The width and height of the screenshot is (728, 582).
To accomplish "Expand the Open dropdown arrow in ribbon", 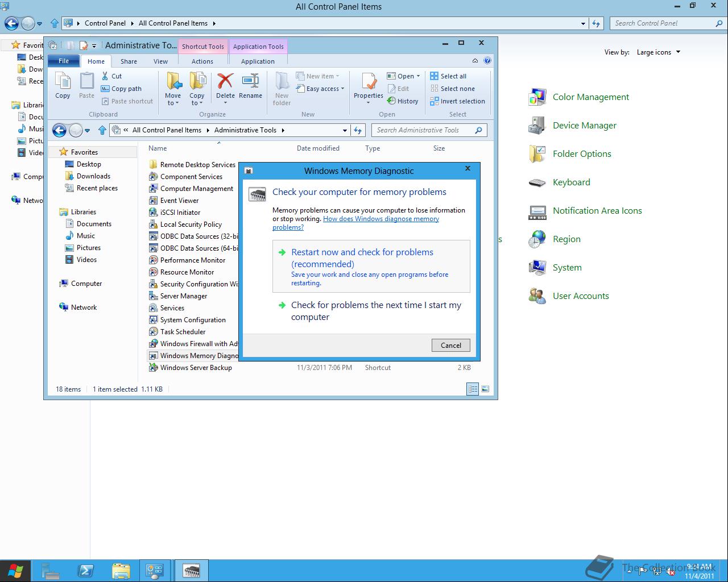I will click(x=418, y=76).
